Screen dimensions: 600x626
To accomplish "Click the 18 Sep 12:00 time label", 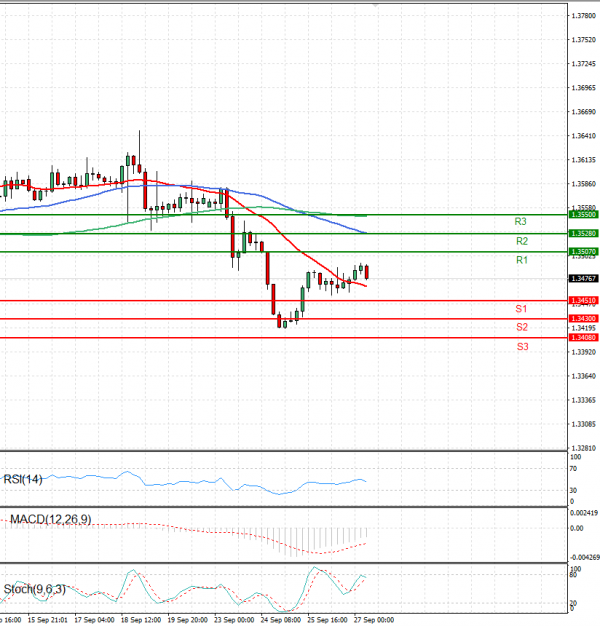I will click(x=141, y=620).
